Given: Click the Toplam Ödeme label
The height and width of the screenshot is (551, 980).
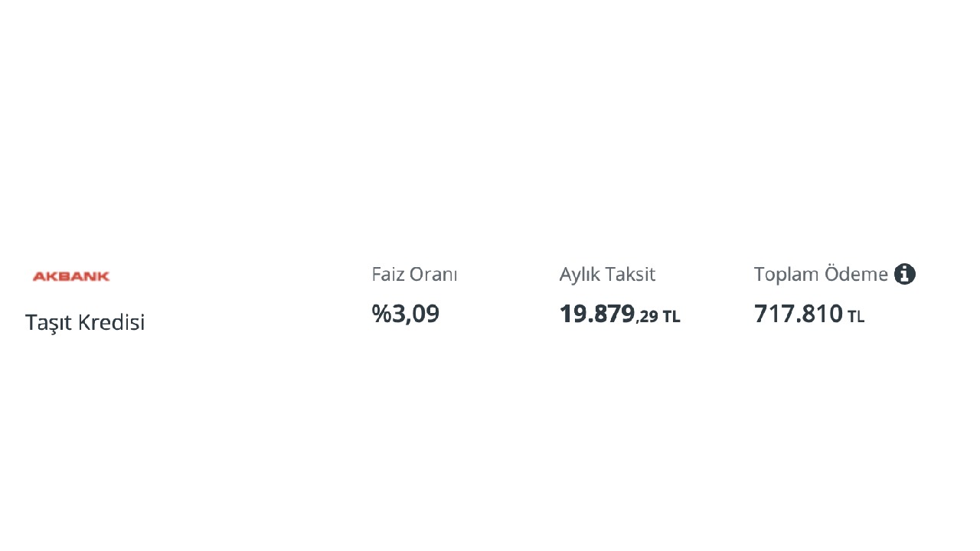Looking at the screenshot, I should click(821, 274).
